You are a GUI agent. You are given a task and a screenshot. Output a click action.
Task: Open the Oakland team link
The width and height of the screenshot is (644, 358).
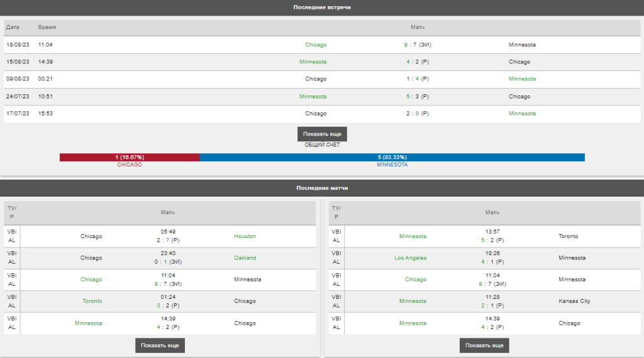coord(245,258)
